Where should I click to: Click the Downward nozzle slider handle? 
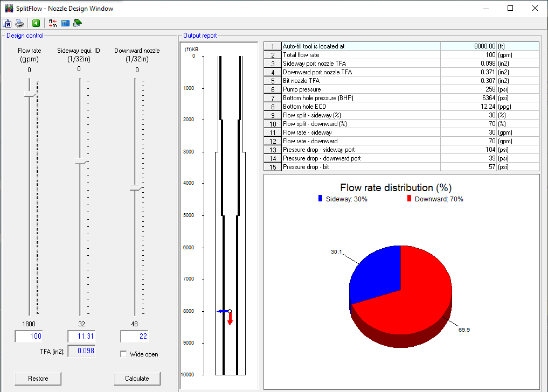[x=135, y=188]
